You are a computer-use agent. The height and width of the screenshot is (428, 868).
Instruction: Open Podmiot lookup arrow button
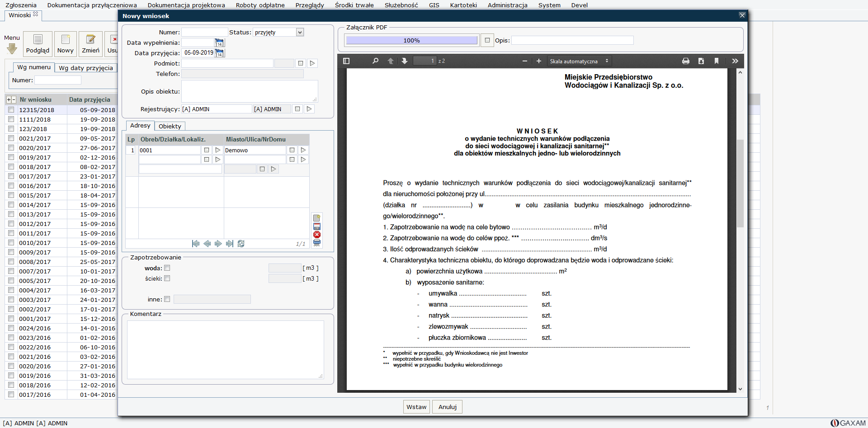(x=312, y=63)
